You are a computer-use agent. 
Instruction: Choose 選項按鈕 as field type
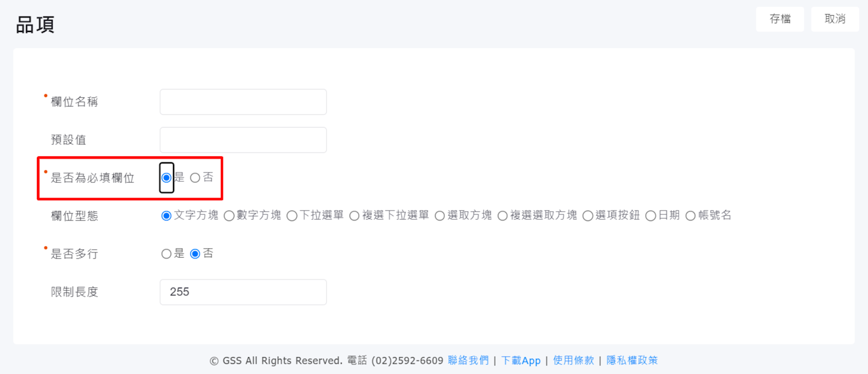coord(588,216)
